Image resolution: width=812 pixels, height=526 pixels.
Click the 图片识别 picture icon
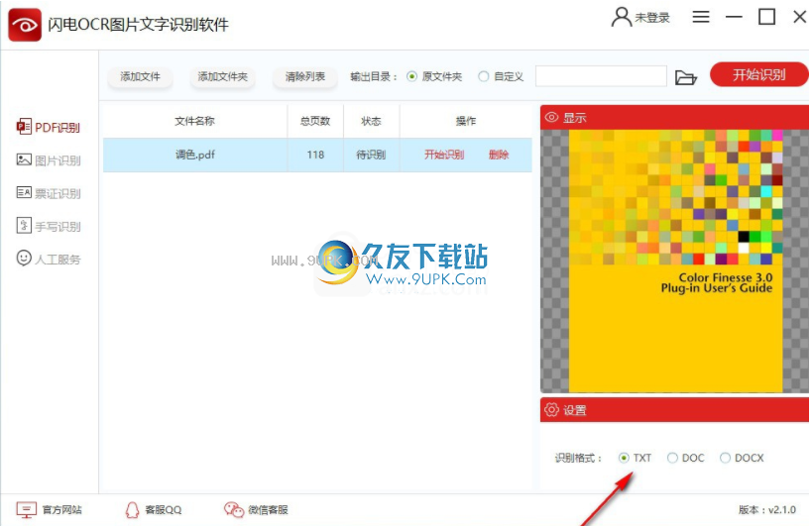(x=24, y=159)
